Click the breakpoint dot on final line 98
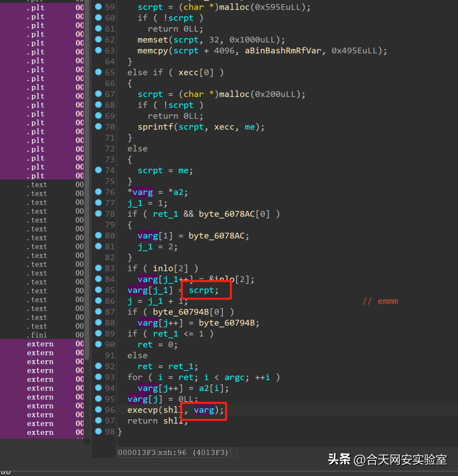Screen dimensions: 458x476 pyautogui.click(x=98, y=431)
